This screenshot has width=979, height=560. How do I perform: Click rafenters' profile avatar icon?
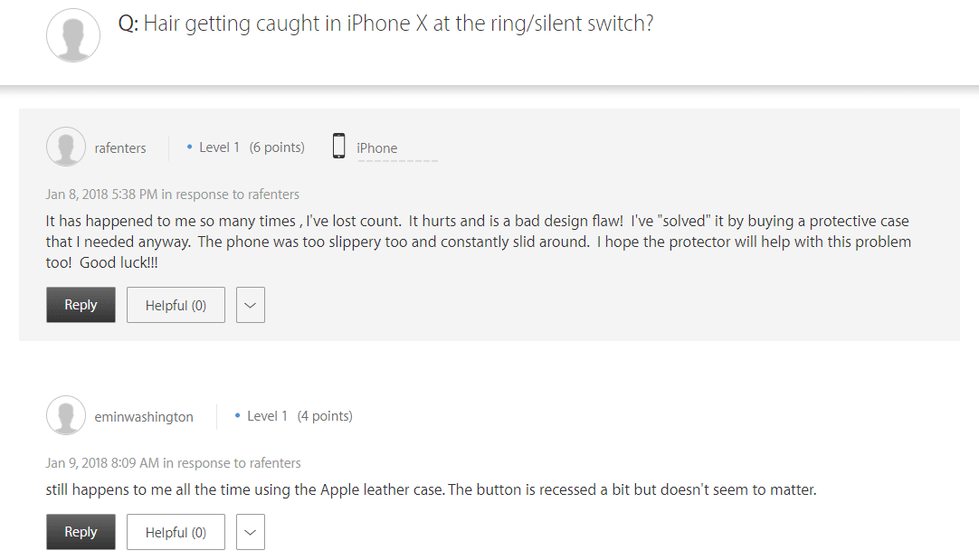66,147
